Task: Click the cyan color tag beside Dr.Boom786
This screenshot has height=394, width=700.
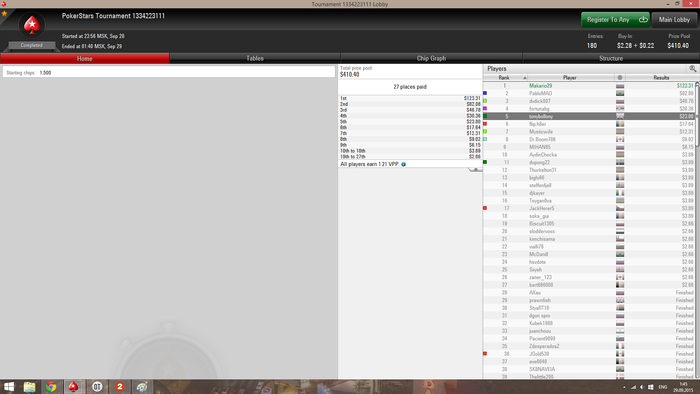Action: (x=485, y=139)
